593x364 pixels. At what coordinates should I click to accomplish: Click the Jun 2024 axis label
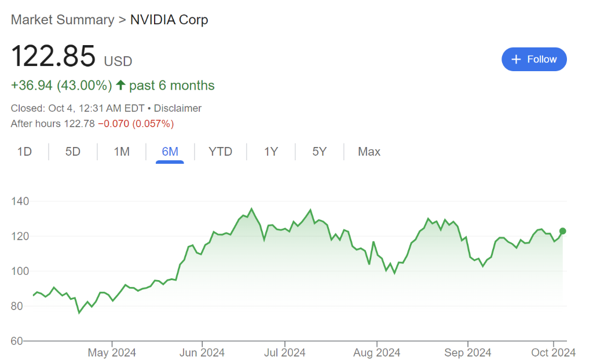click(202, 352)
